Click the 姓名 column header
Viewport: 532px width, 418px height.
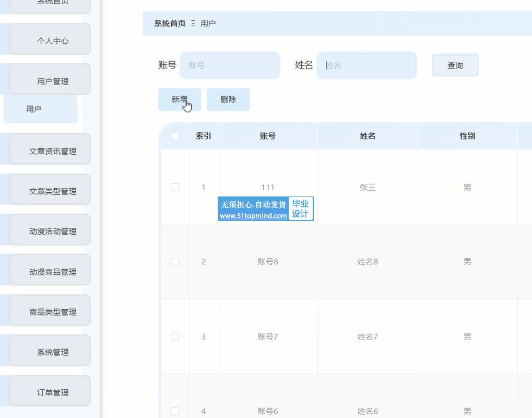click(368, 136)
